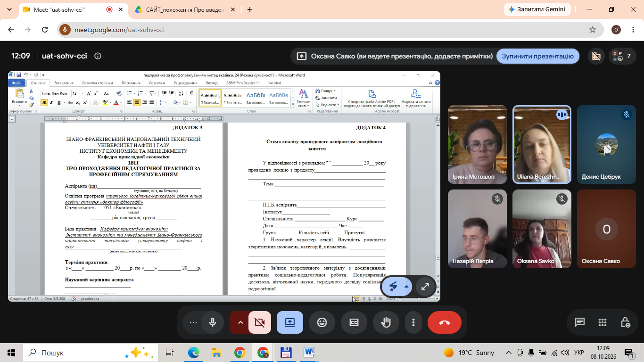Image resolution: width=644 pixels, height=362 pixels.
Task: Open the meeting chat panel
Action: click(x=579, y=322)
